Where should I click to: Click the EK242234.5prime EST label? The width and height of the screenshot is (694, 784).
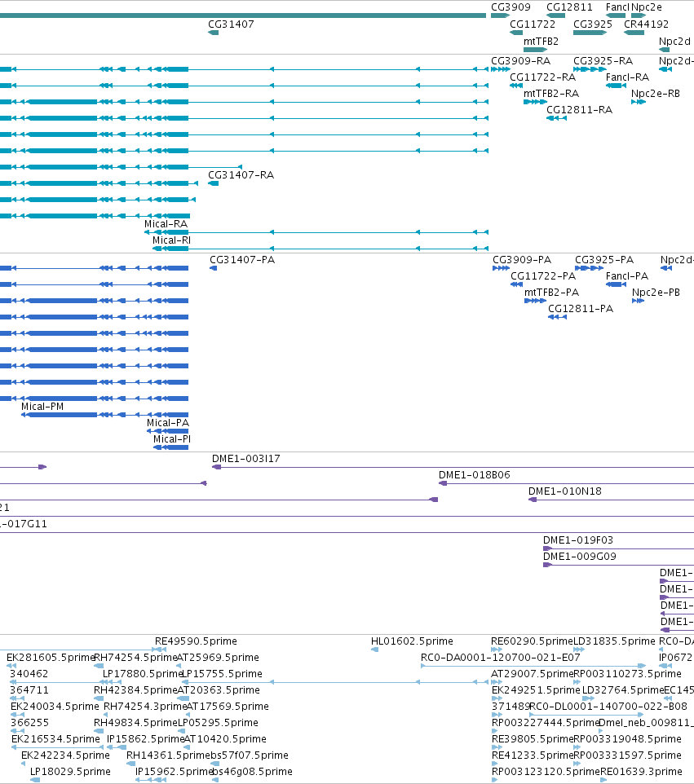[65, 755]
